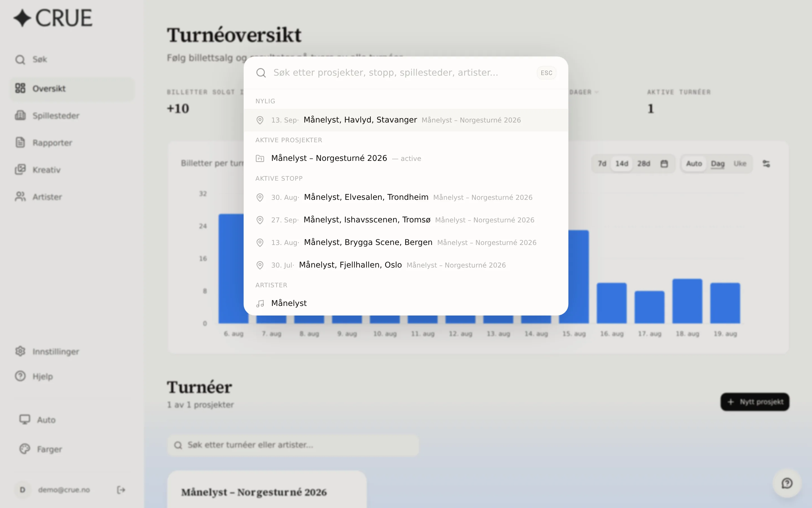Select the Månelyst, Ishavsscenen, Tromsø result

(x=406, y=220)
